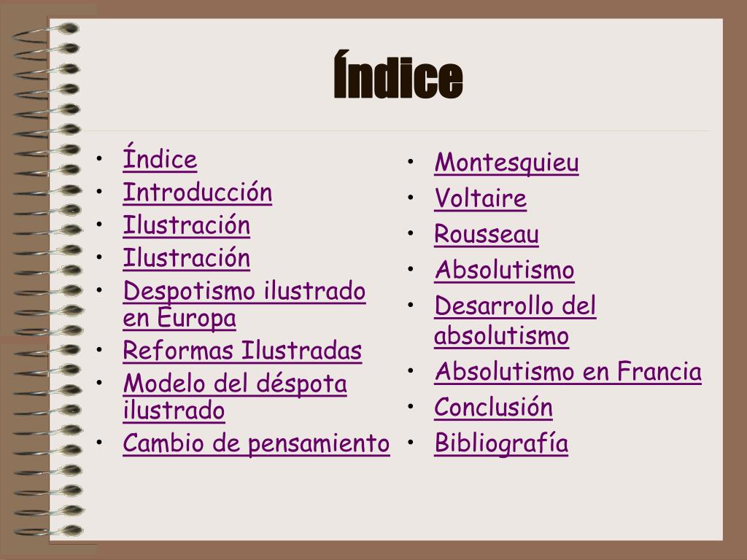Go to Reformas Ilustradas section
This screenshot has width=747, height=560.
(x=242, y=351)
